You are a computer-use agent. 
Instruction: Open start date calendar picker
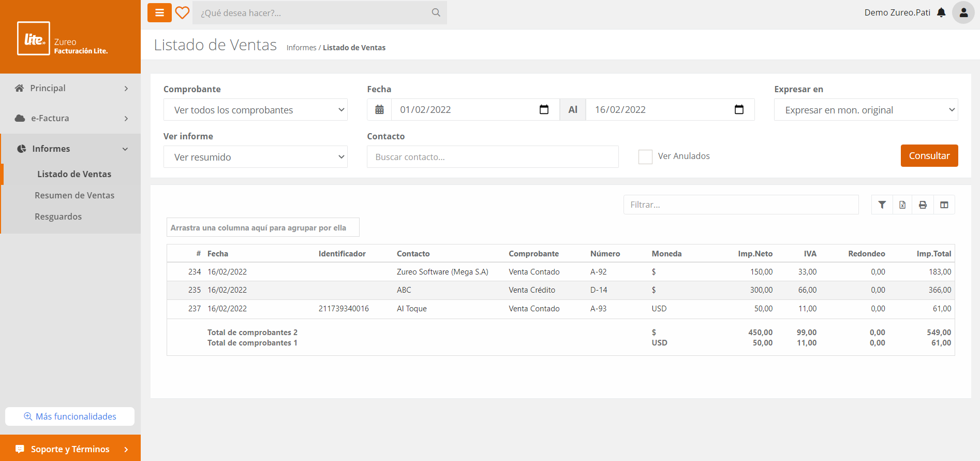tap(544, 110)
